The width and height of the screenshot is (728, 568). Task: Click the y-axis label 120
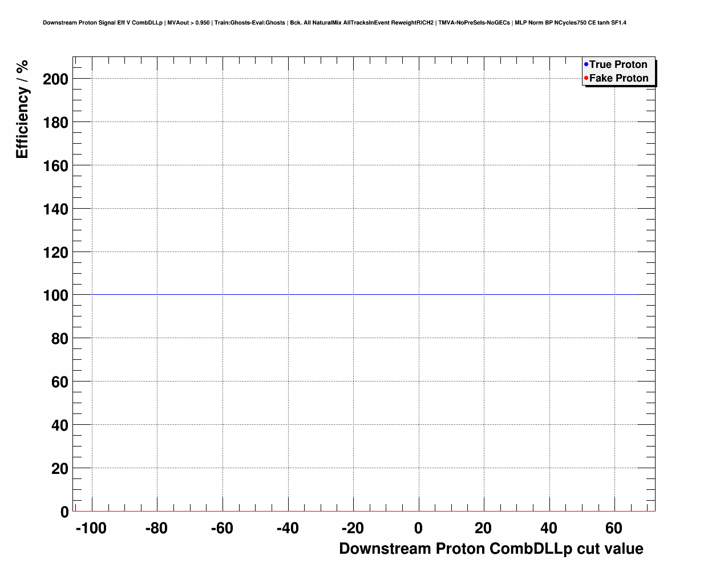coord(55,253)
